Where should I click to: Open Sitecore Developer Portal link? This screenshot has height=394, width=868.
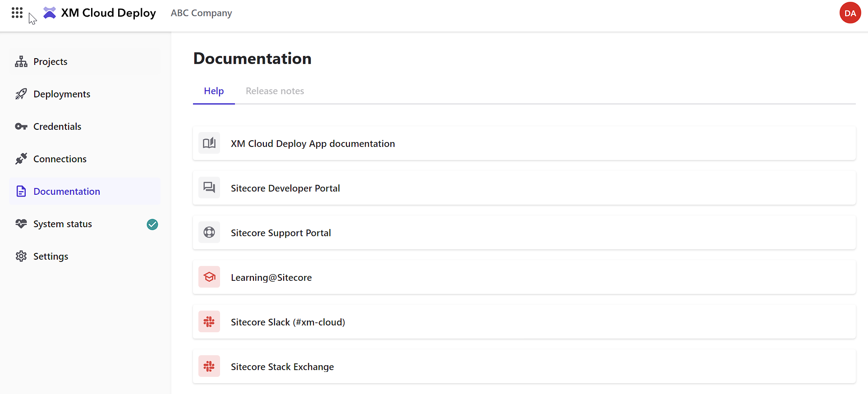click(x=524, y=188)
